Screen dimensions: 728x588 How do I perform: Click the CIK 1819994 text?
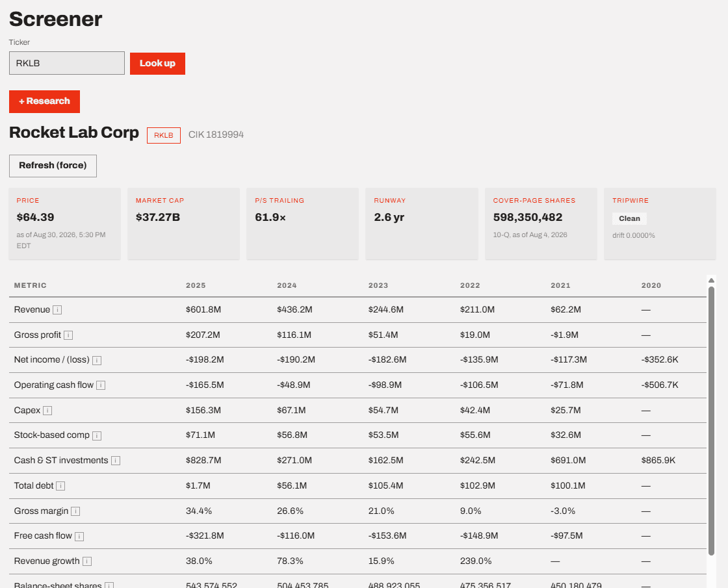coord(216,134)
